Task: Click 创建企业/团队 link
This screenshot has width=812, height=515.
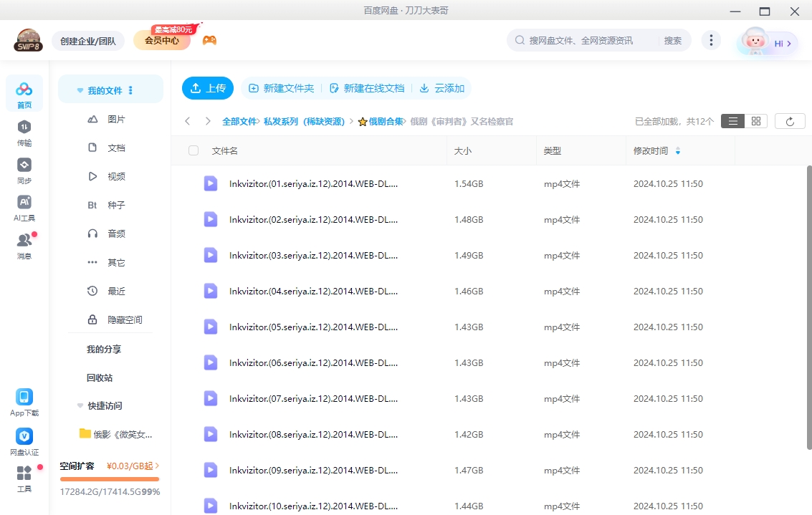Action: pyautogui.click(x=87, y=40)
